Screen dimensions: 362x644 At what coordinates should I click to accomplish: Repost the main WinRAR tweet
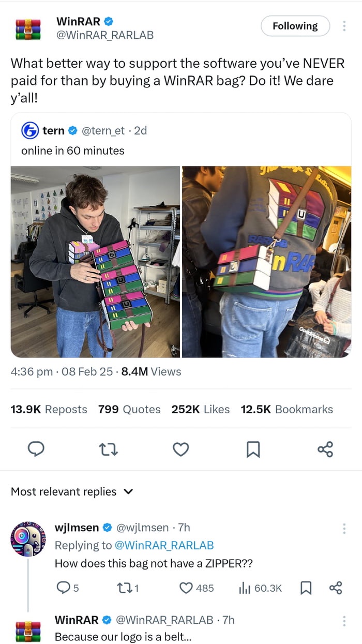coord(109,450)
